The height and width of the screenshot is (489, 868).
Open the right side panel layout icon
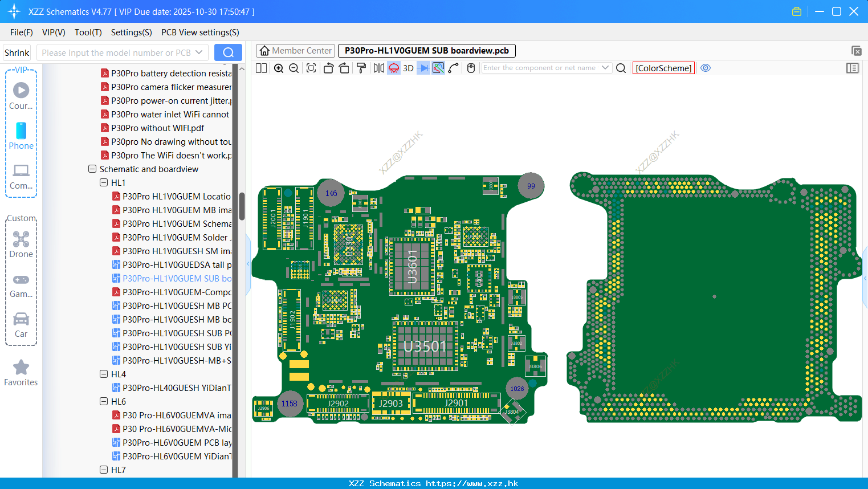pyautogui.click(x=853, y=68)
